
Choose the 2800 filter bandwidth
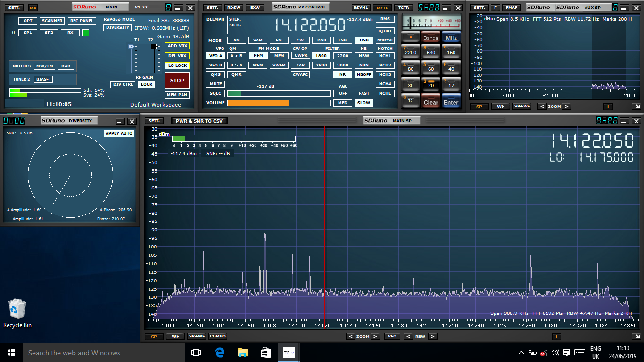point(322,65)
